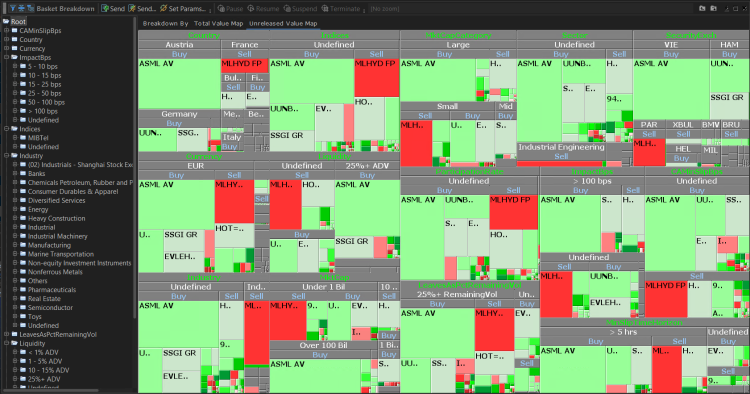750x394 pixels.
Task: Click the Austria group header
Action: point(179,44)
